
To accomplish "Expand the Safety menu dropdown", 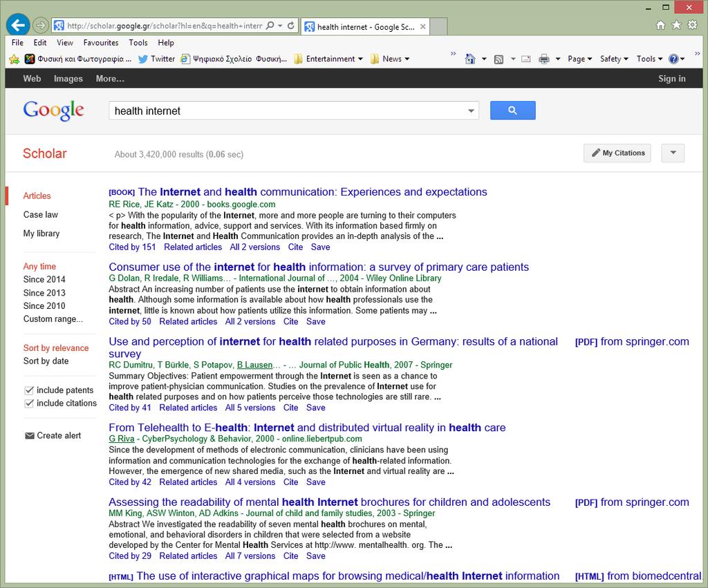I will tap(614, 59).
